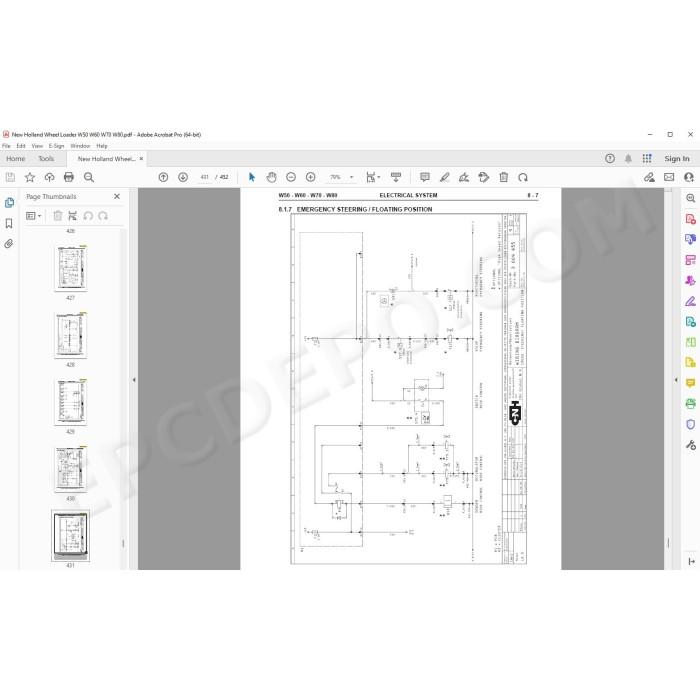Select the page 428 thumbnail
Image resolution: width=700 pixels, height=700 pixels.
[71, 335]
